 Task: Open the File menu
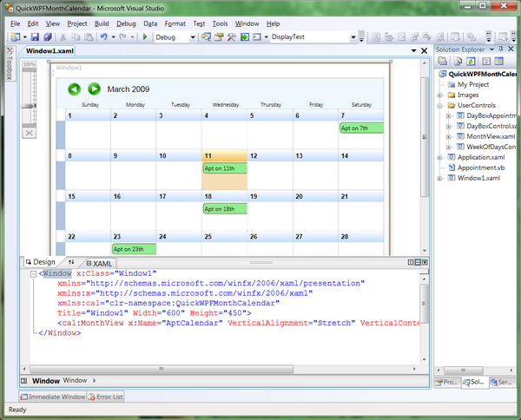point(16,23)
